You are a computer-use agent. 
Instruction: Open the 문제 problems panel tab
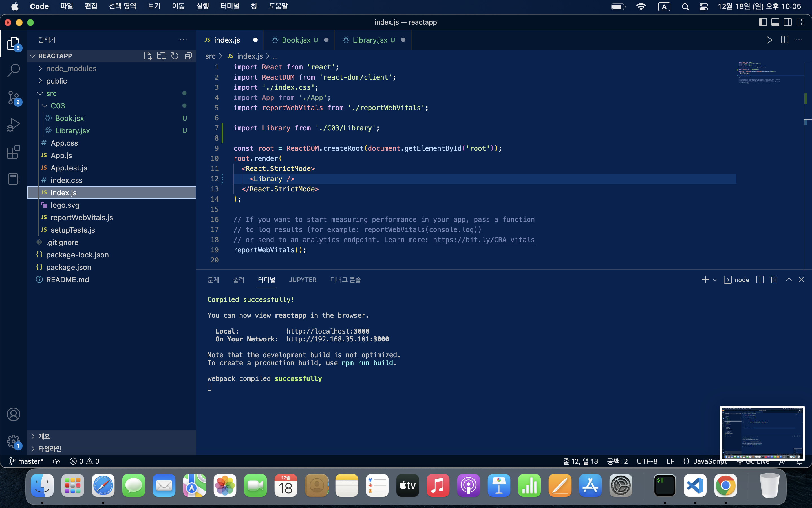pos(213,279)
